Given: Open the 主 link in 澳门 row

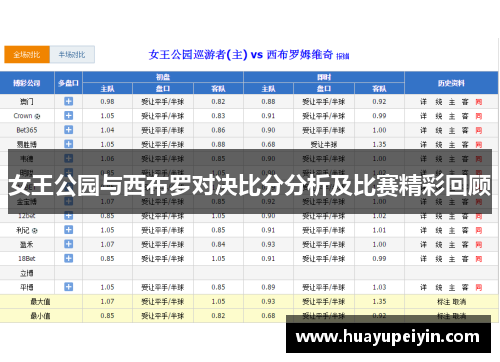Looking at the screenshot, I should [x=452, y=102].
